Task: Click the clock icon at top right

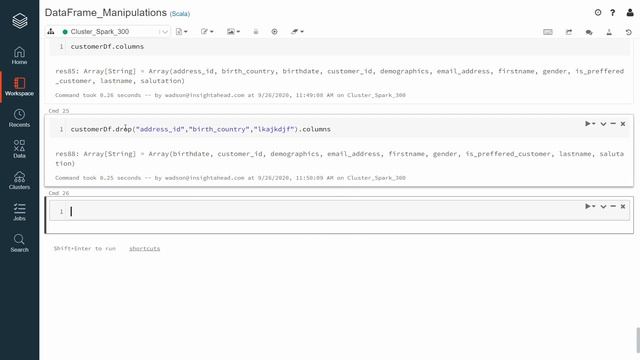Action: (x=598, y=13)
